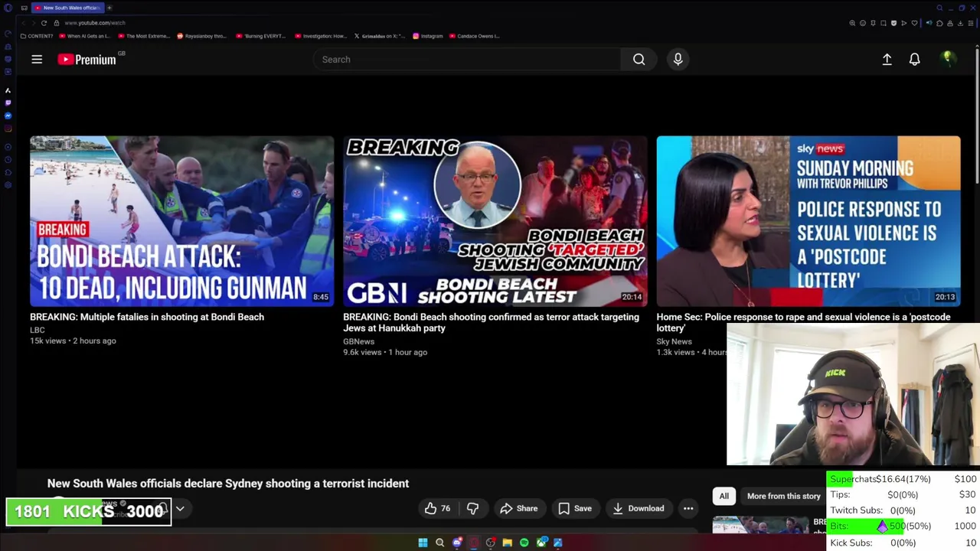Viewport: 980px width, 551px height.
Task: Open the browser easy-setup menu icon
Action: pyautogui.click(x=971, y=23)
